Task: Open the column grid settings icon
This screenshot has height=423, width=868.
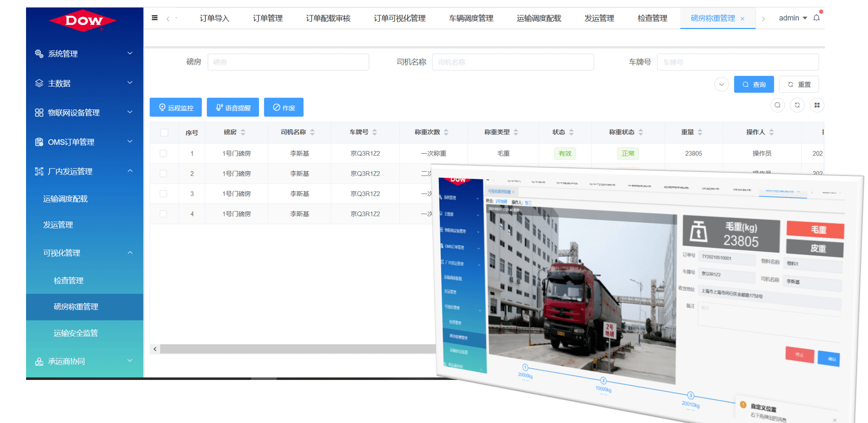Action: point(817,105)
